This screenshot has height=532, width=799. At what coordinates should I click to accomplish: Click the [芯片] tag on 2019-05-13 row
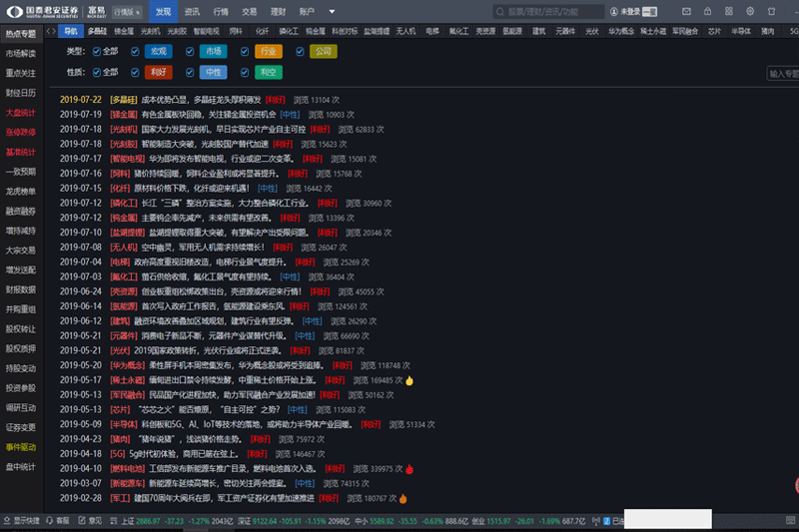coord(120,410)
